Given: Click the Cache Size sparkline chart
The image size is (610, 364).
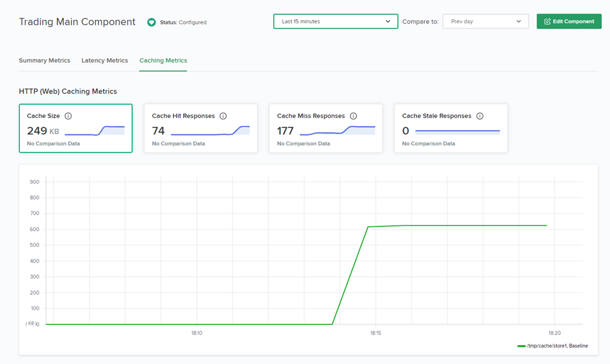Looking at the screenshot, I should (94, 131).
